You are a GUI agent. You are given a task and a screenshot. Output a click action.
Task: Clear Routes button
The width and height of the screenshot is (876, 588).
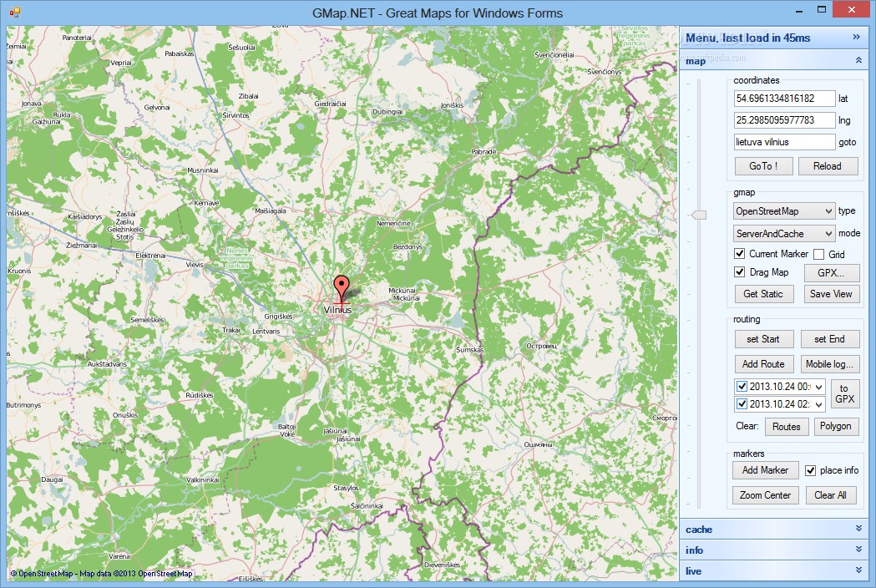pos(787,427)
